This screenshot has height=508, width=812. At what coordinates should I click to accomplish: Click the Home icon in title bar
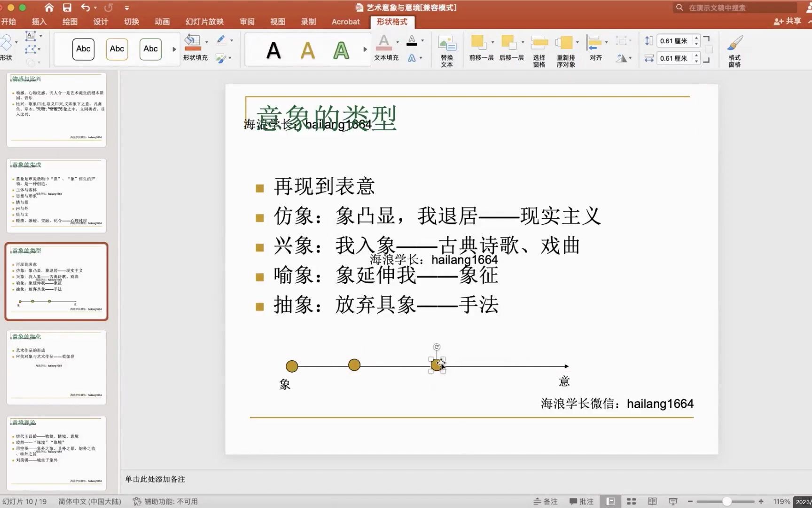(x=49, y=8)
